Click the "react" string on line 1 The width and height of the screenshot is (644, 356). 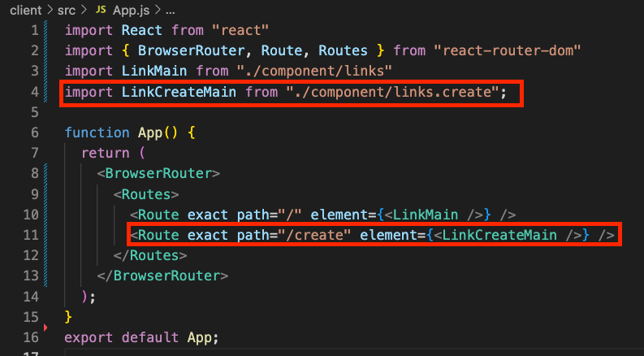click(240, 30)
